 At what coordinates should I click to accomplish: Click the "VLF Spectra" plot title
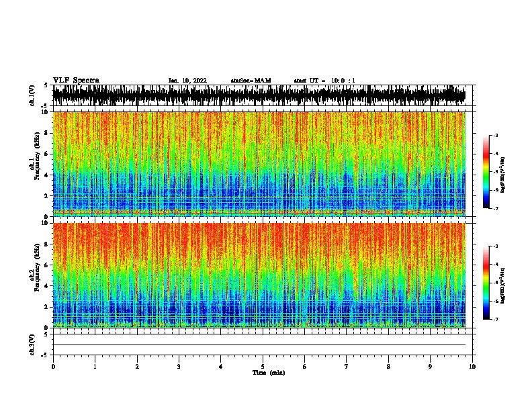(x=76, y=81)
